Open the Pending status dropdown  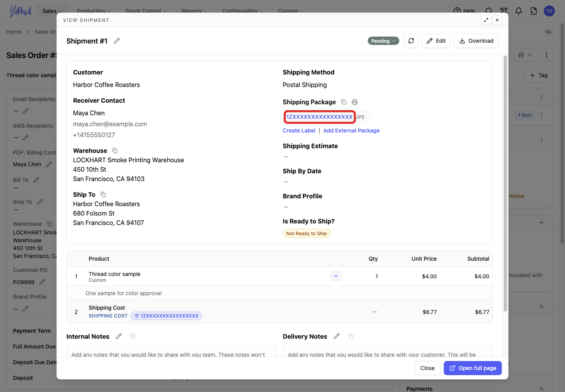pos(383,41)
